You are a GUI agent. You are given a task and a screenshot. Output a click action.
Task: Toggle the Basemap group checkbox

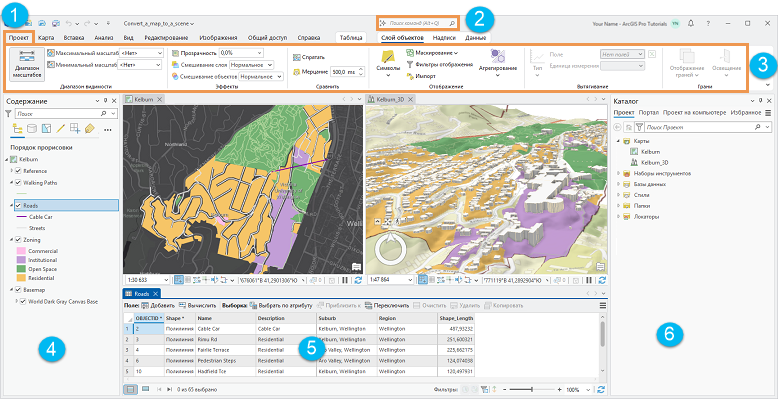point(18,290)
